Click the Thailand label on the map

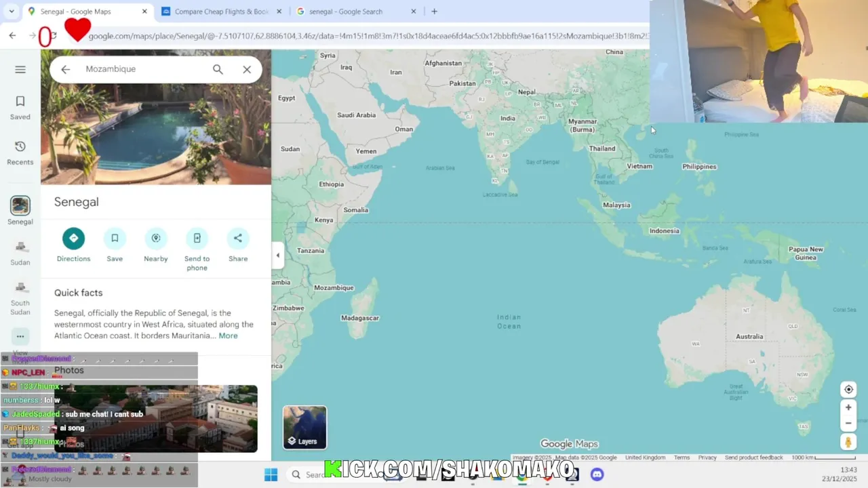coord(602,148)
